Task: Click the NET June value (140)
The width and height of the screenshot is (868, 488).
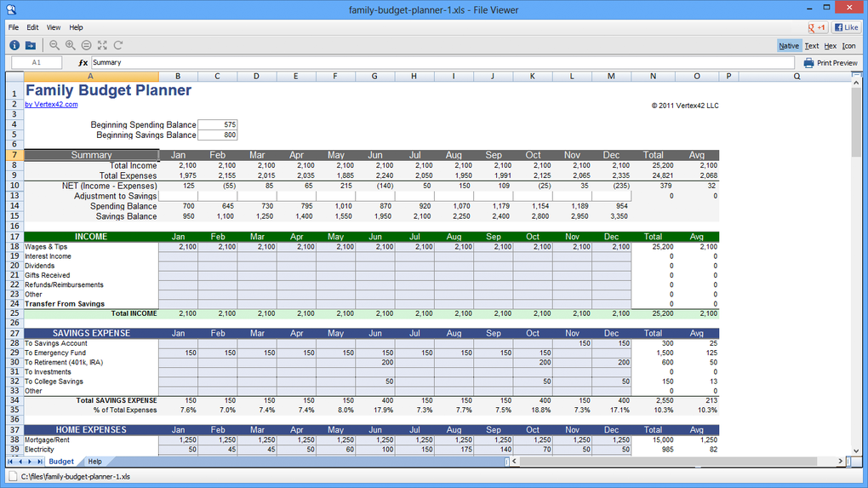Action: [x=385, y=186]
